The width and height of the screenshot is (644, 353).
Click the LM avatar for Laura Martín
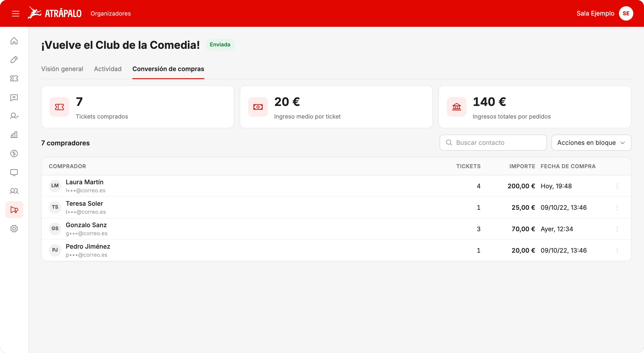pyautogui.click(x=55, y=186)
